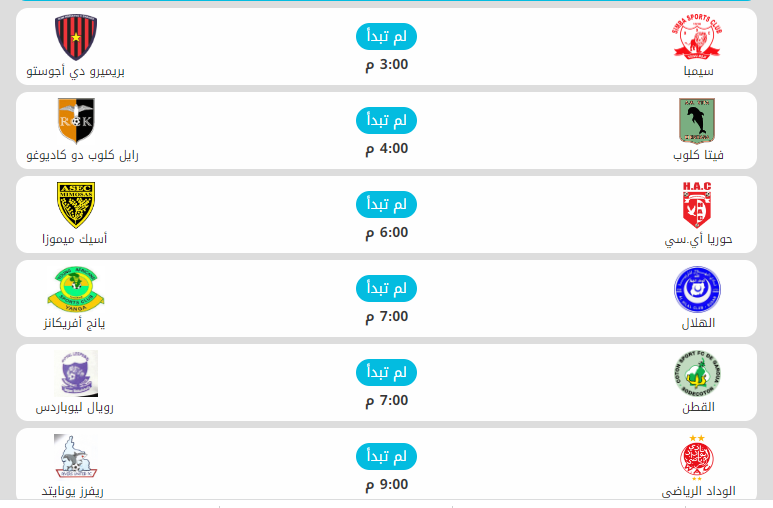Image resolution: width=773 pixels, height=508 pixels.
Task: Open the team link 'سيمبا'
Action: pyautogui.click(x=698, y=72)
